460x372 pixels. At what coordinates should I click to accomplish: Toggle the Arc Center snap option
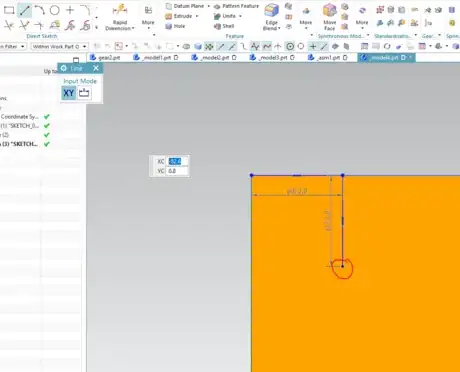click(290, 46)
